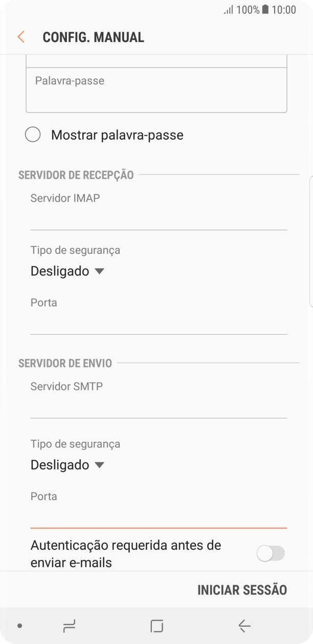Click the Servidor de Envio section label
This screenshot has width=313, height=644.
[64, 363]
